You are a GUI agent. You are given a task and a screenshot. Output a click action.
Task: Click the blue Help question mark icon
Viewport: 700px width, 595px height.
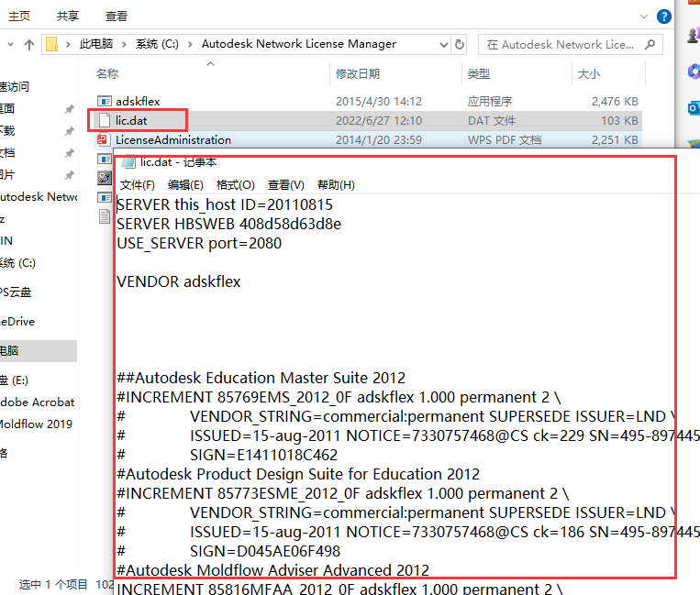pyautogui.click(x=664, y=17)
